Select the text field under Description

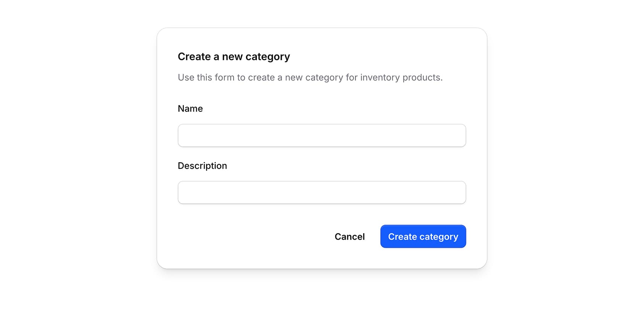[322, 193]
